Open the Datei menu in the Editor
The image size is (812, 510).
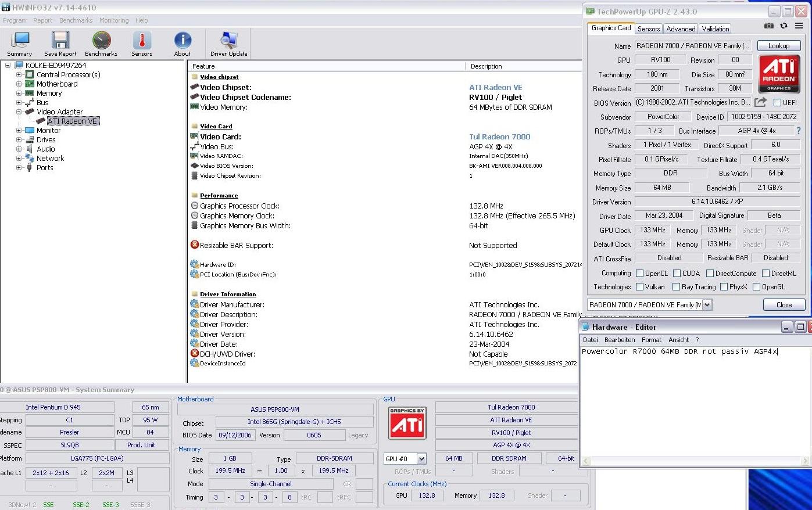click(590, 340)
